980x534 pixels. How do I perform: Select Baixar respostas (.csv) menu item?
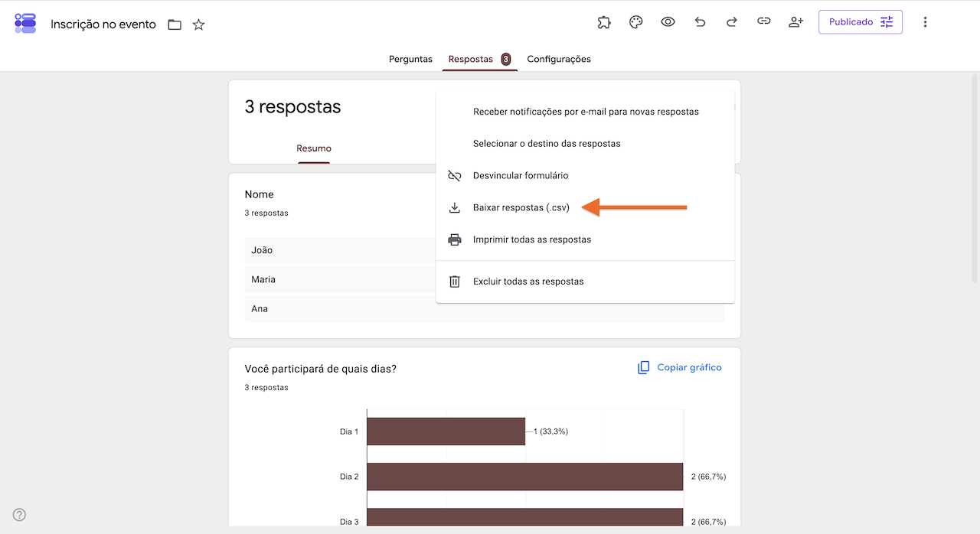point(585,208)
